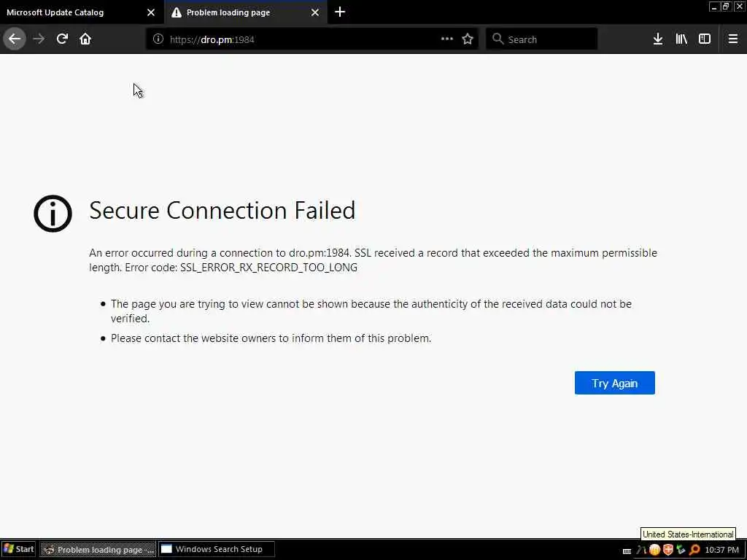Open the Library menu
Screen dimensions: 747x560
681,39
